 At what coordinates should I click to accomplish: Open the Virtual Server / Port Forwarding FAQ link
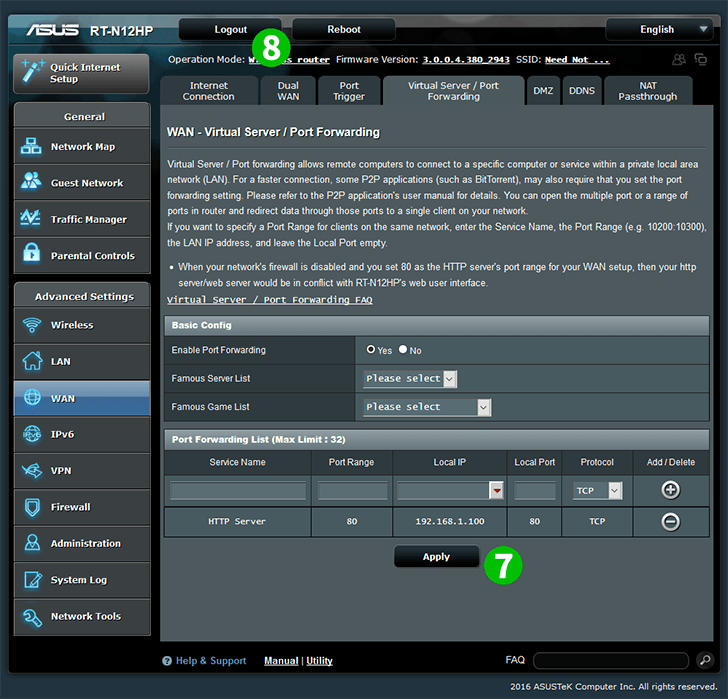tap(270, 300)
